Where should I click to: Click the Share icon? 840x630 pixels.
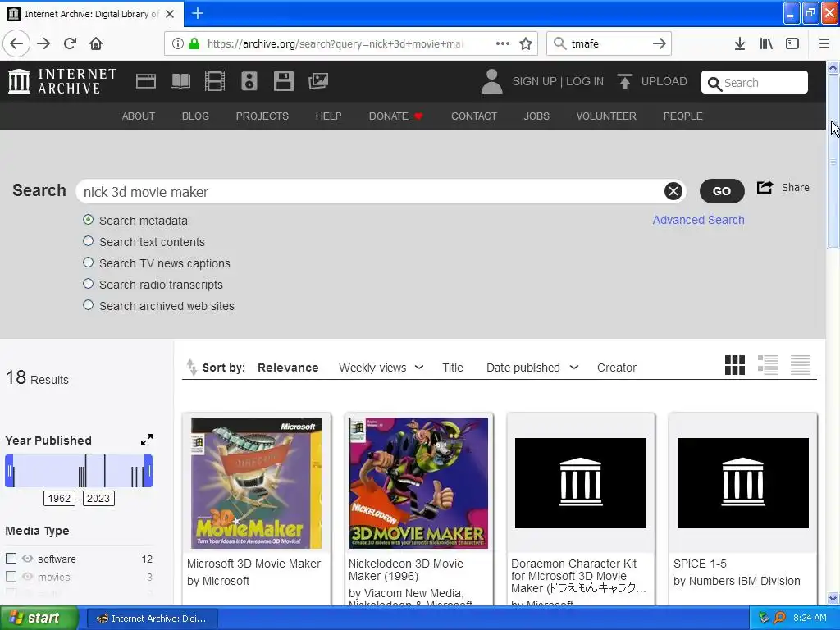coord(765,188)
